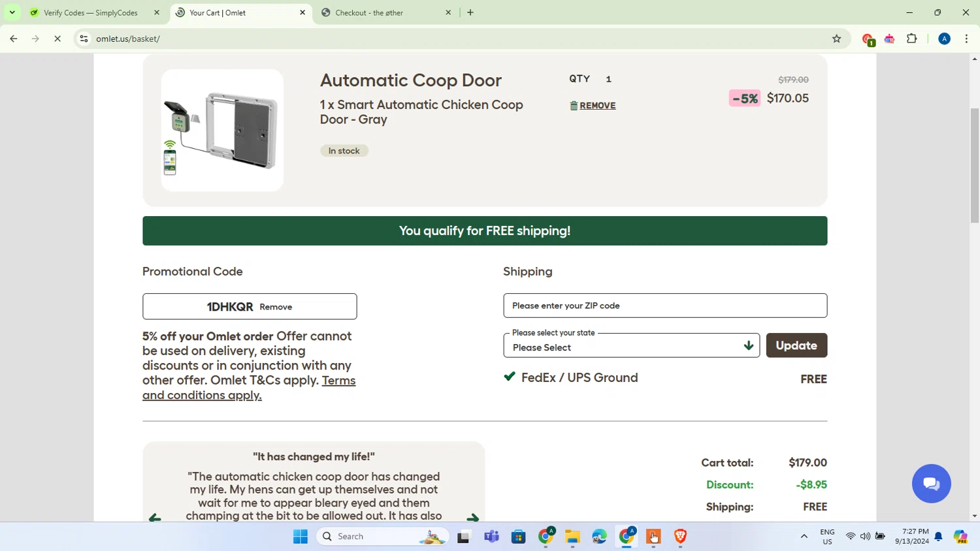Remove the 1DHKQR promo code

[276, 307]
